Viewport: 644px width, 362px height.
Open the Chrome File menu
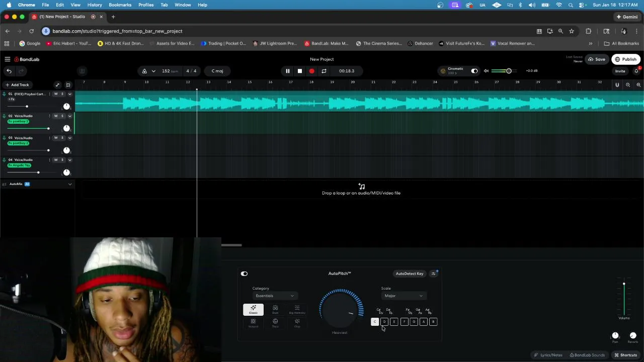click(x=45, y=5)
